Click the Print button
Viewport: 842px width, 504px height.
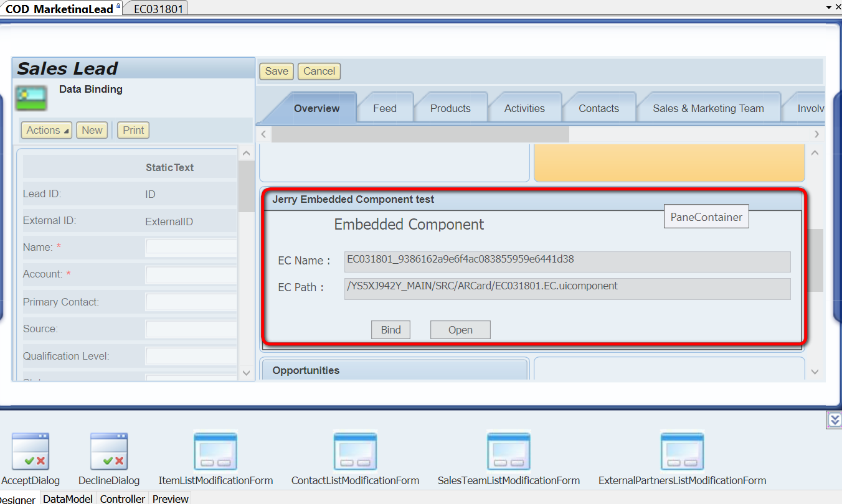click(133, 130)
